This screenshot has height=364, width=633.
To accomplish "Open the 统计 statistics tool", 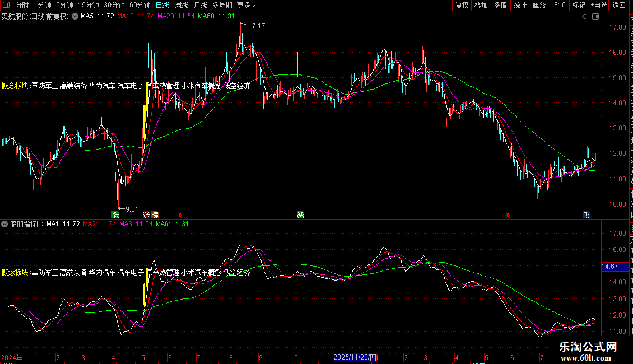I will [x=519, y=5].
